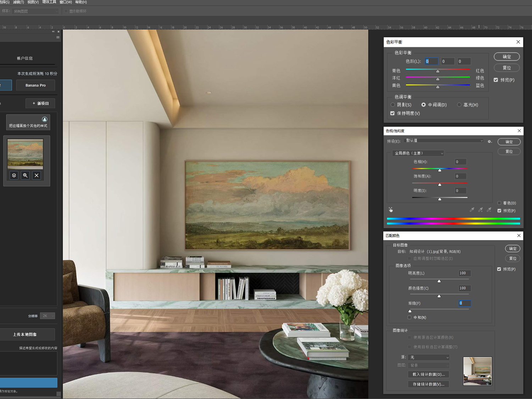Open the 滤镜 menu
Viewport: 532px width, 399px height.
point(18,2)
